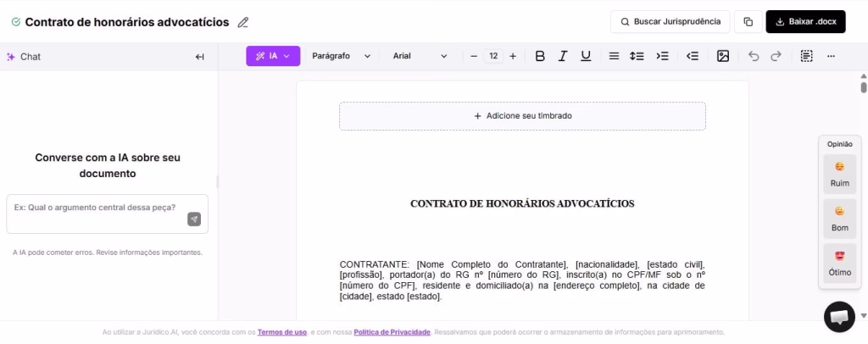Open the Política de Privacidade link
868x344 pixels.
point(392,332)
